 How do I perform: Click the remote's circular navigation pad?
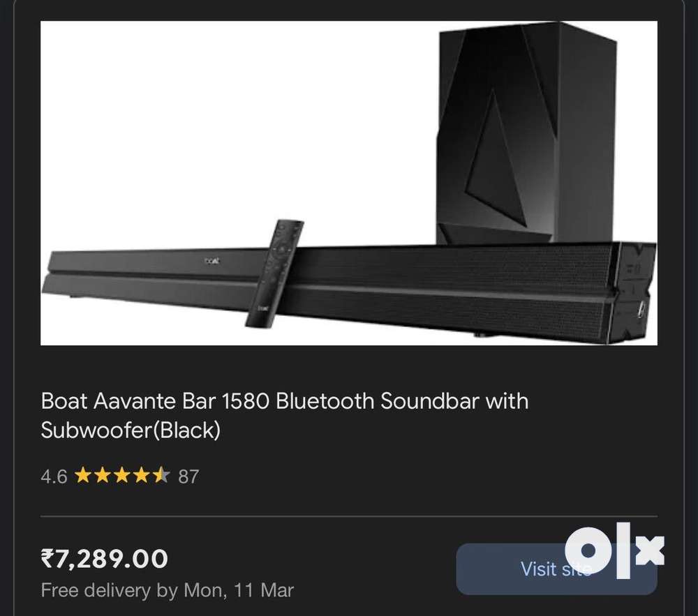[x=281, y=248]
